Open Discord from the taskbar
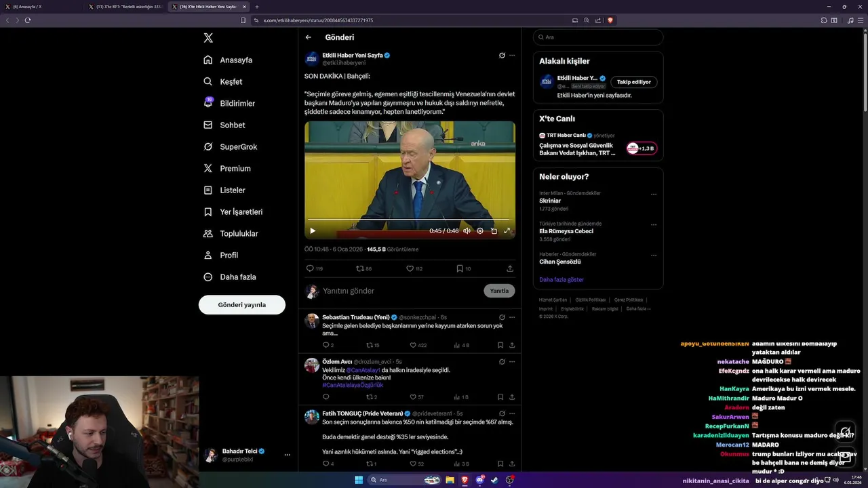 [x=479, y=480]
